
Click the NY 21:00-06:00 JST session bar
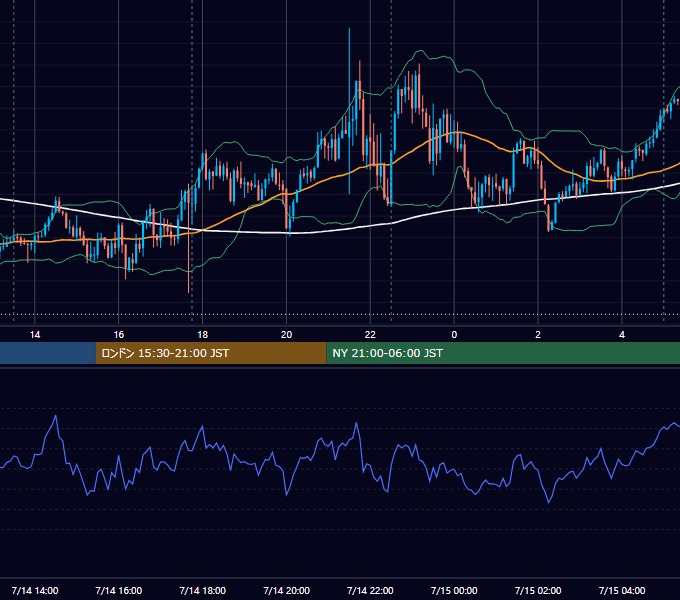503,353
